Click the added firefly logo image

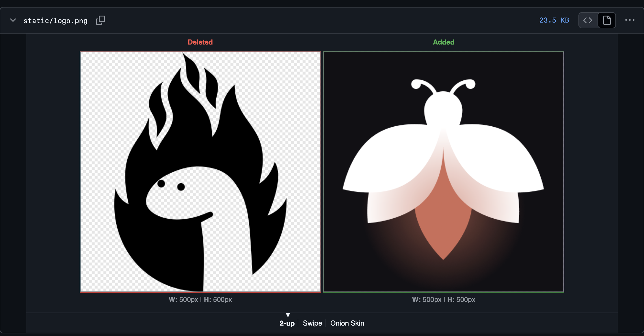[x=443, y=172]
